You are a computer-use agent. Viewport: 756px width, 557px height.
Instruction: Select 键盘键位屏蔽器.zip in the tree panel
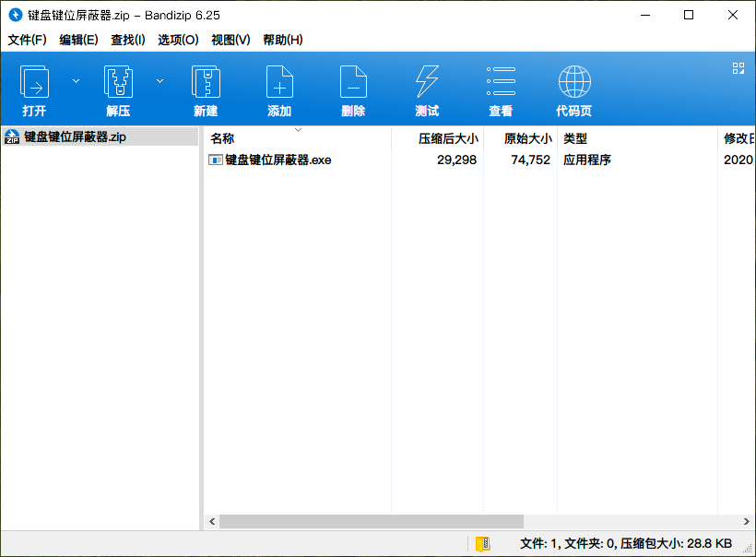click(100, 136)
